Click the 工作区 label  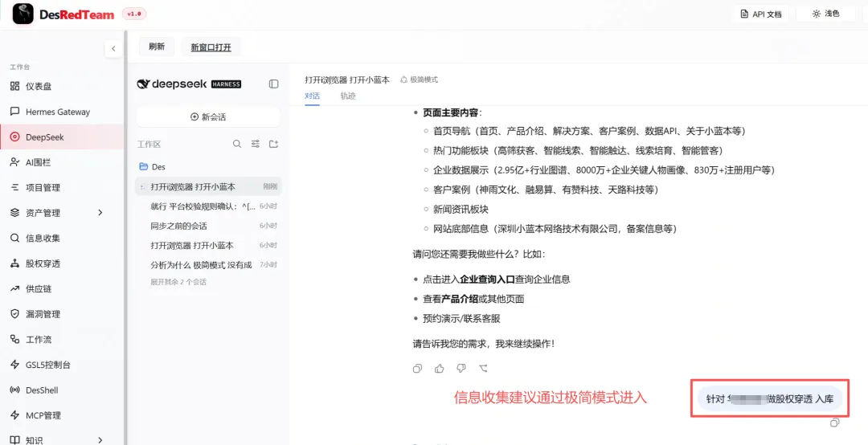(x=149, y=145)
